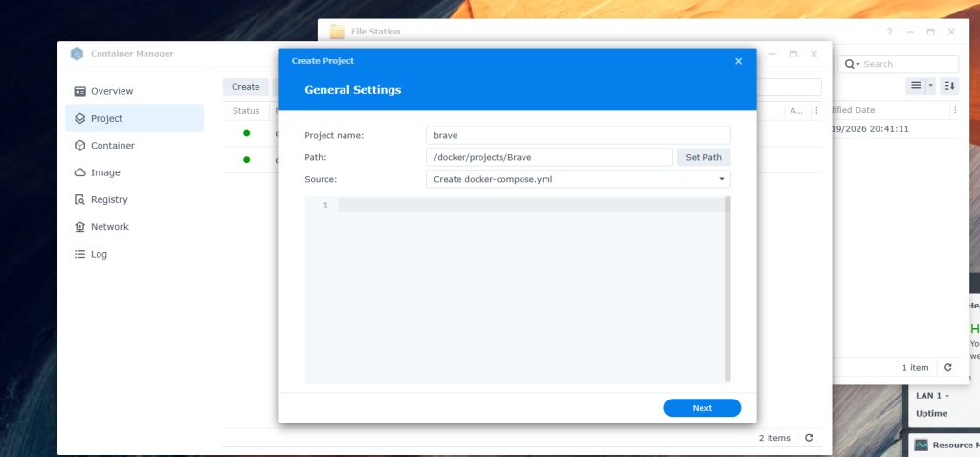Select the Project sidebar item
The width and height of the screenshot is (980, 457).
134,118
